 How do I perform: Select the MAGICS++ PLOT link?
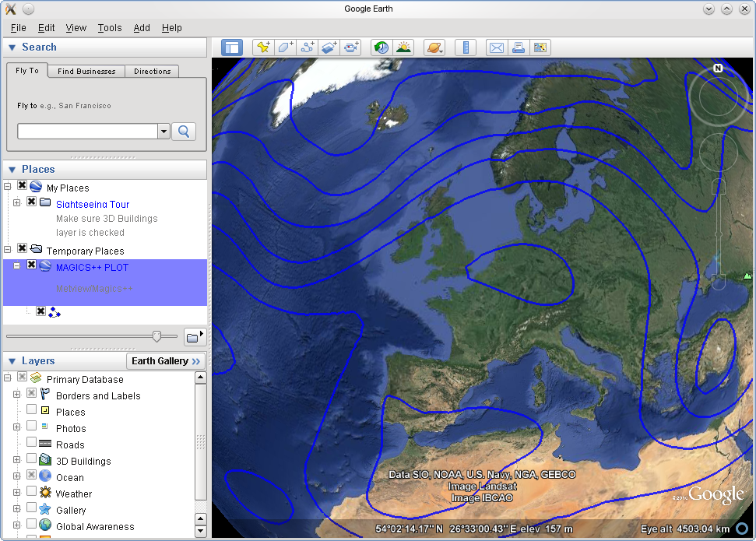tap(92, 268)
